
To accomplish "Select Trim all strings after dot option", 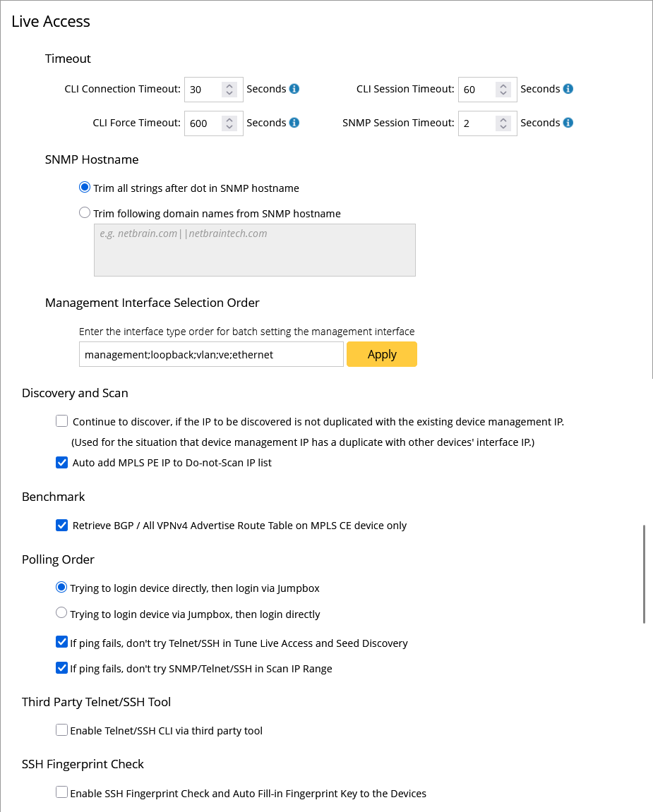I will point(85,188).
